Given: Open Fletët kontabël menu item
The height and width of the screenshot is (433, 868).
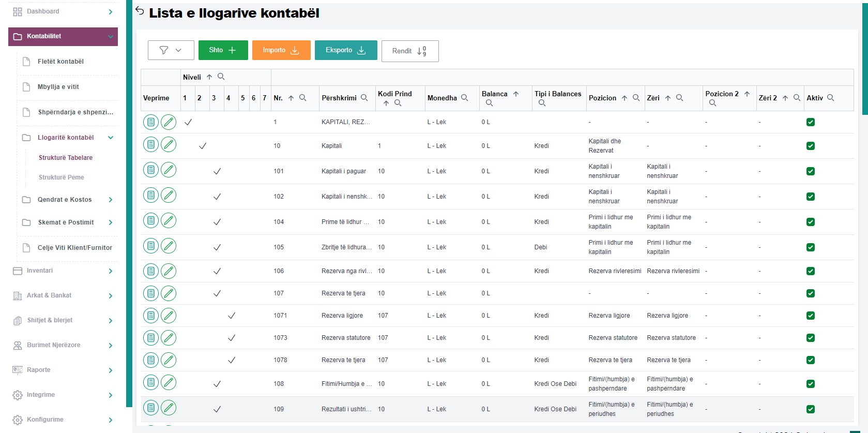Looking at the screenshot, I should [60, 62].
